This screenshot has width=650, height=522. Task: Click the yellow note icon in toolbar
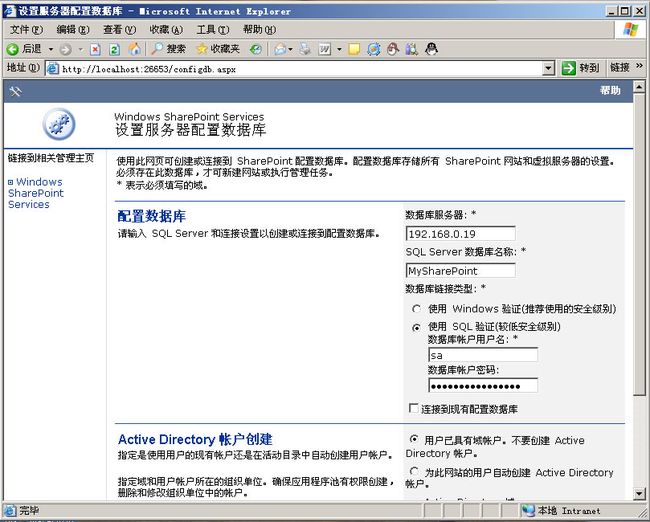coord(354,50)
